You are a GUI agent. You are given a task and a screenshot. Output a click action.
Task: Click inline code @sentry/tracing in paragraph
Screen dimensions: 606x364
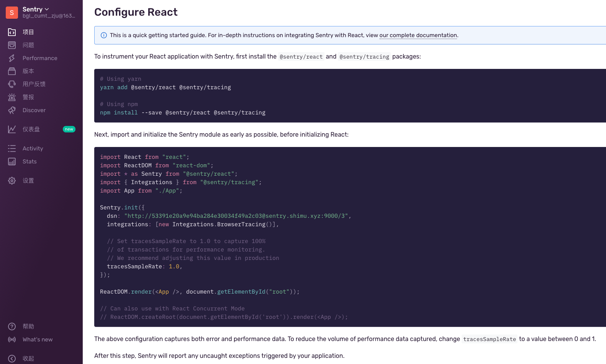(x=364, y=57)
